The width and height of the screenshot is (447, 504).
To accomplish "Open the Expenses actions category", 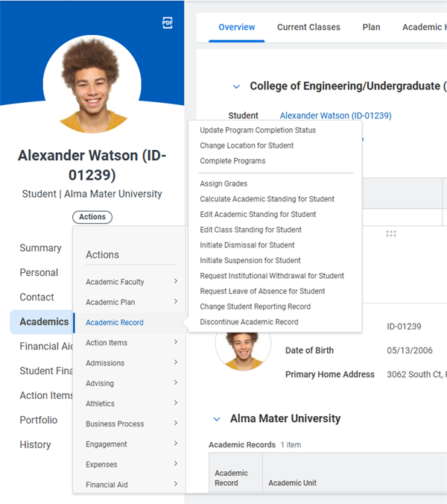I will (x=130, y=464).
